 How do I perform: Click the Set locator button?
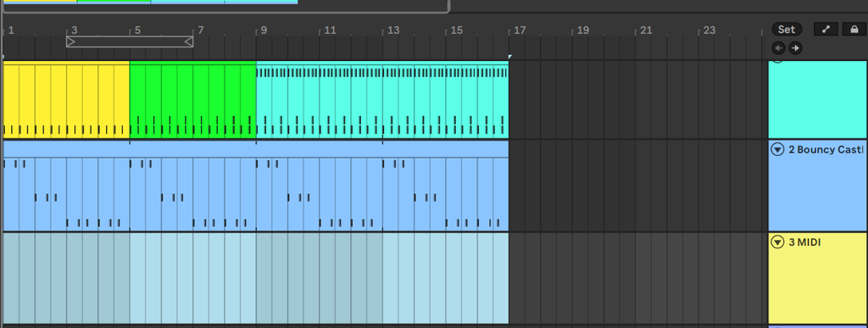click(787, 30)
